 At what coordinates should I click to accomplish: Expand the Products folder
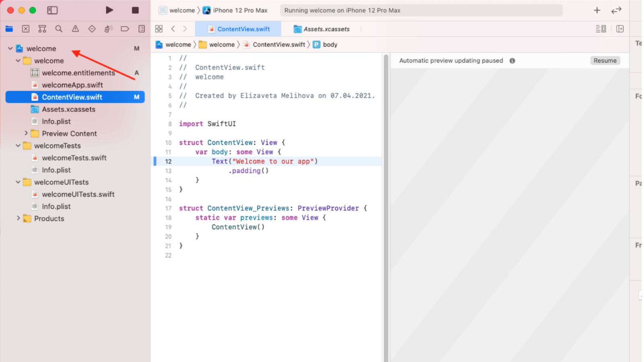(x=18, y=218)
